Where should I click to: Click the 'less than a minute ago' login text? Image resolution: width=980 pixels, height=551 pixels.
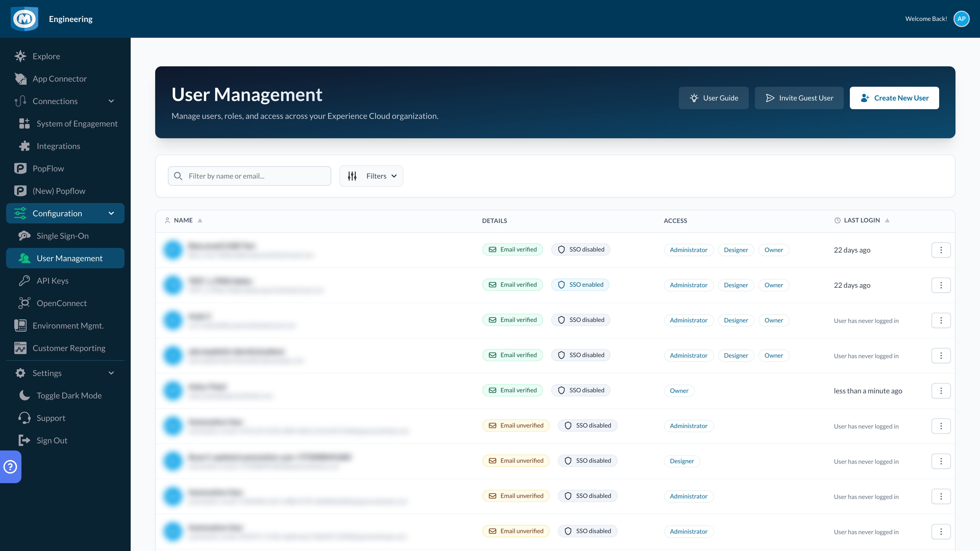[868, 391]
